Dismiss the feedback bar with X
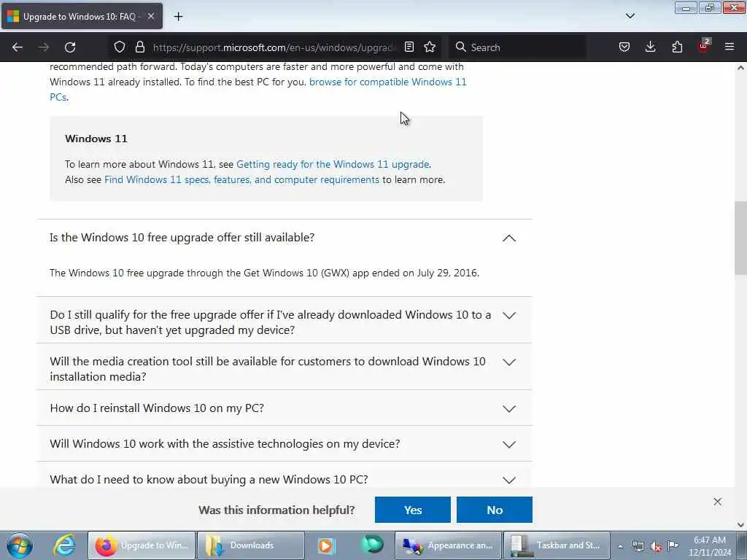The height and width of the screenshot is (560, 747). tap(718, 502)
